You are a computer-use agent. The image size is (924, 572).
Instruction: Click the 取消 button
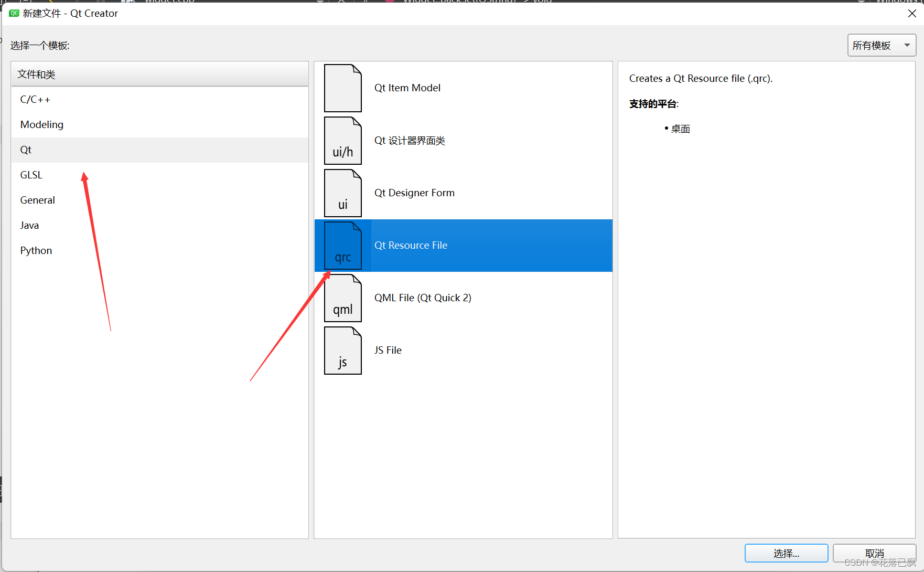874,554
